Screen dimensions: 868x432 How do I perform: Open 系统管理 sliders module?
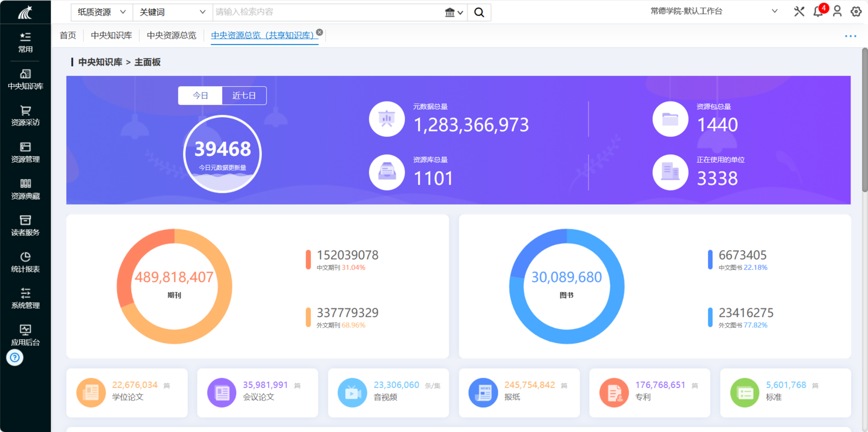point(25,298)
